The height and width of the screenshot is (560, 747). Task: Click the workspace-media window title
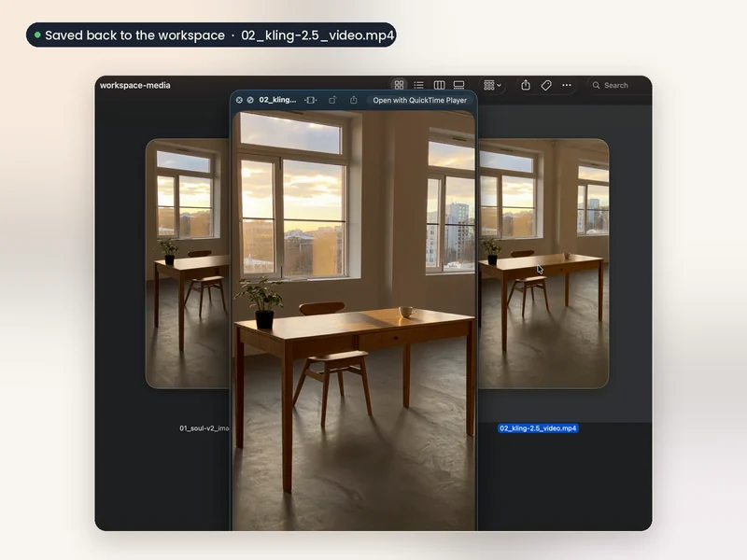pos(134,85)
